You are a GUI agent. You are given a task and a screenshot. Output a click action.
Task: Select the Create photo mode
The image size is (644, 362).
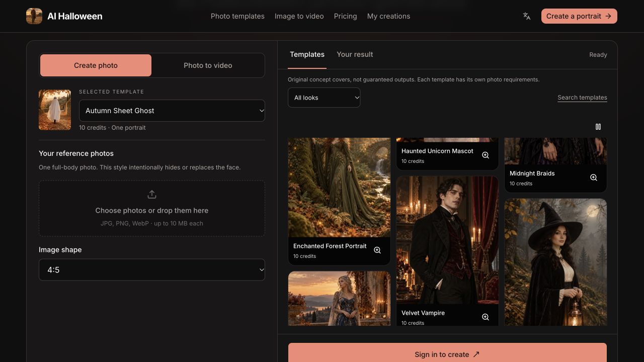point(96,65)
